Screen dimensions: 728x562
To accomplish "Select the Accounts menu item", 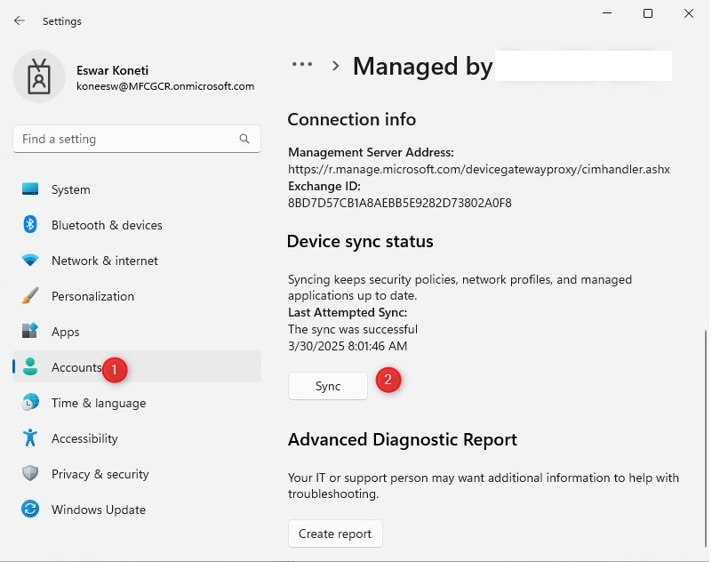I will [x=76, y=367].
